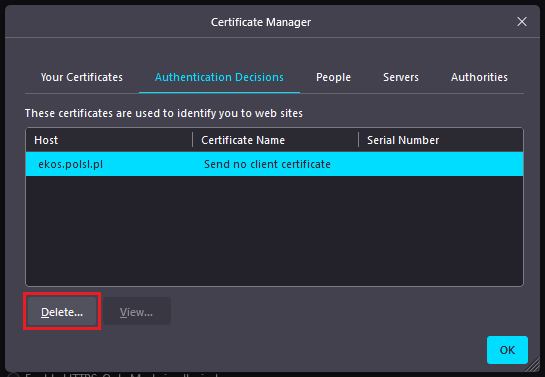Viewport: 545px width, 377px height.
Task: Click the View... button
Action: 137,311
